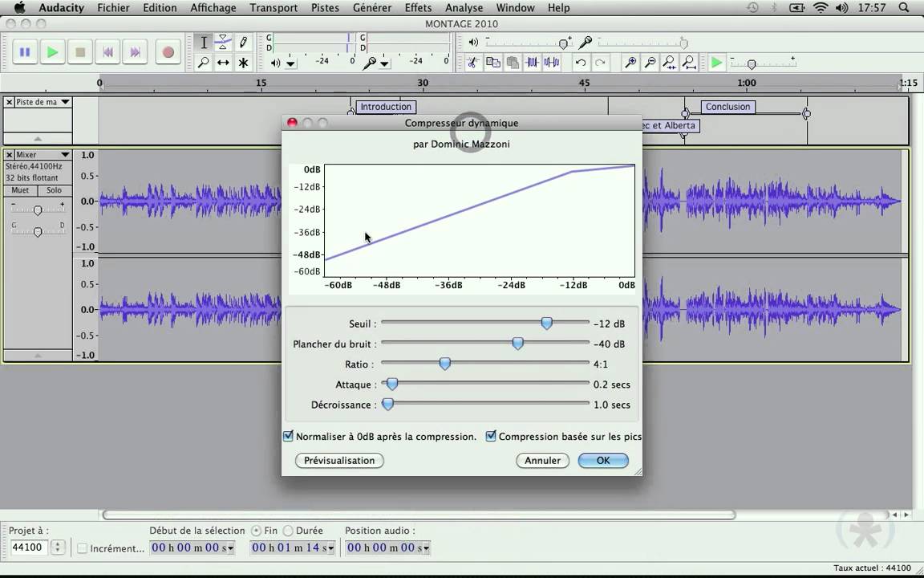Open the Fichier menu
924x578 pixels.
tap(113, 8)
